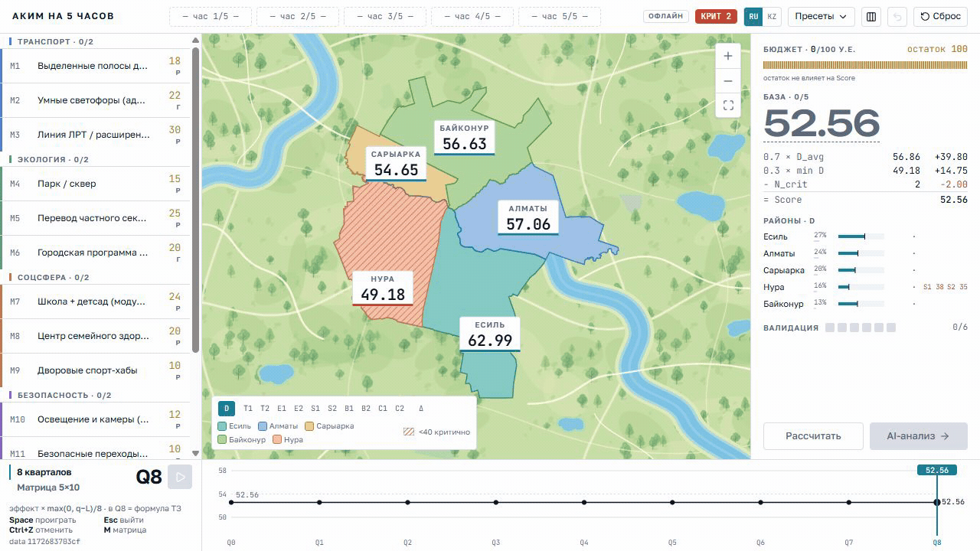Click the ОФЛАЙН status badge
980x551 pixels.
(666, 16)
